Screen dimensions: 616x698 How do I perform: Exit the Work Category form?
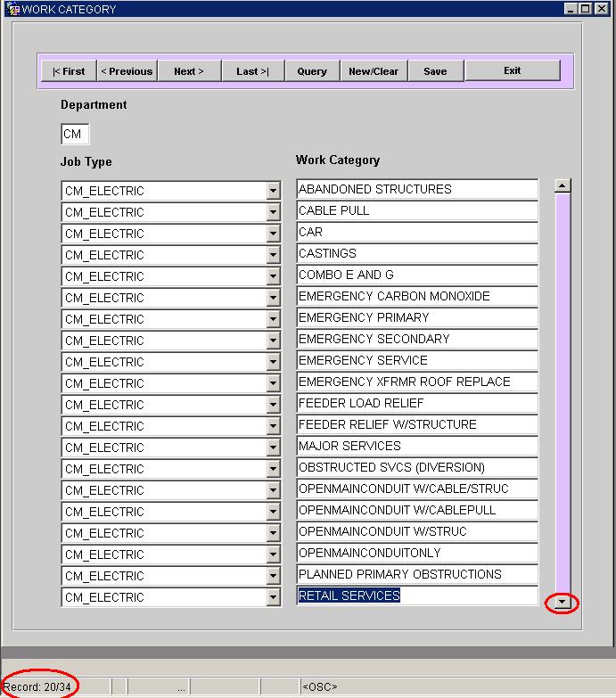513,70
